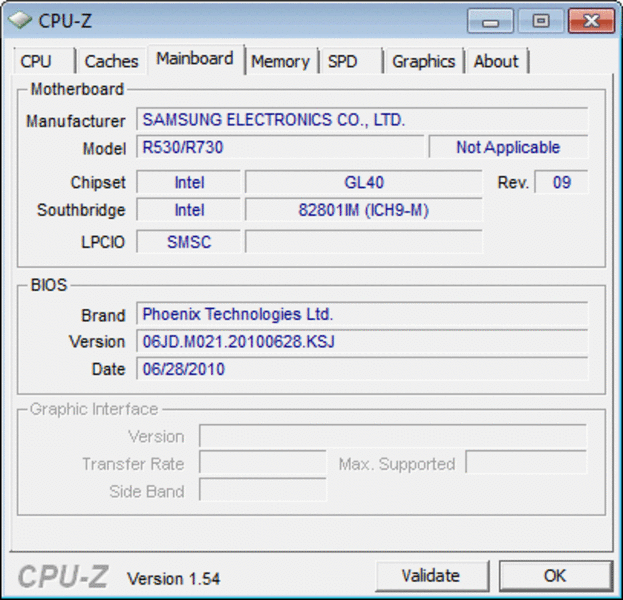623x600 pixels.
Task: Click the Side Band field
Action: tap(263, 490)
